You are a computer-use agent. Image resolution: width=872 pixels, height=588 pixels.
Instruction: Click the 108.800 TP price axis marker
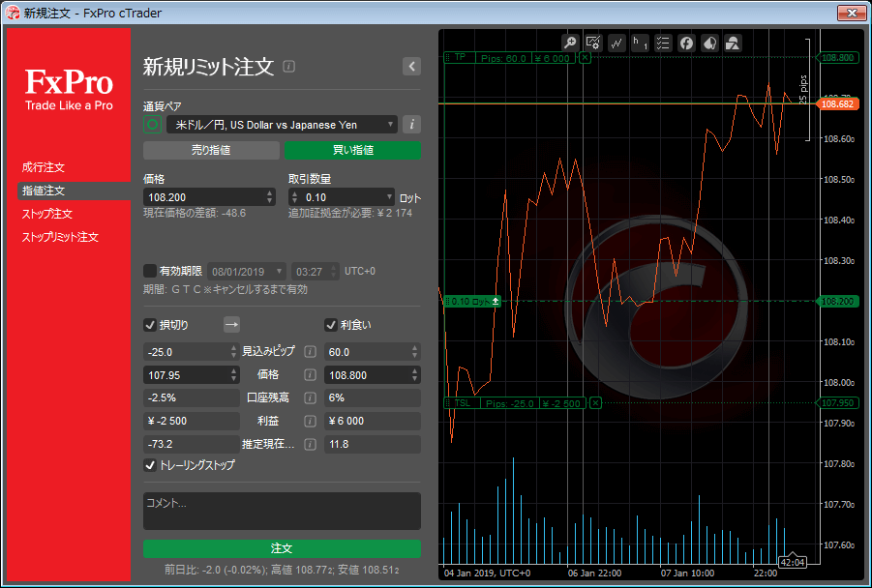coord(837,58)
